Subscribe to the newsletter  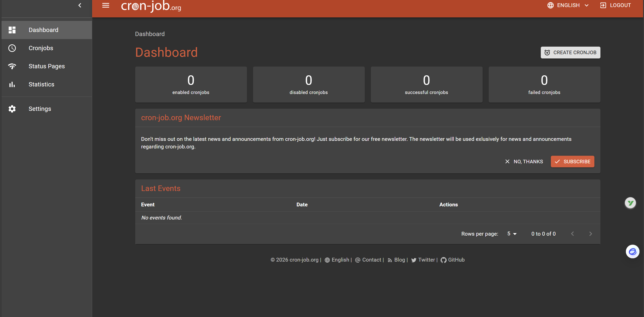pyautogui.click(x=573, y=162)
